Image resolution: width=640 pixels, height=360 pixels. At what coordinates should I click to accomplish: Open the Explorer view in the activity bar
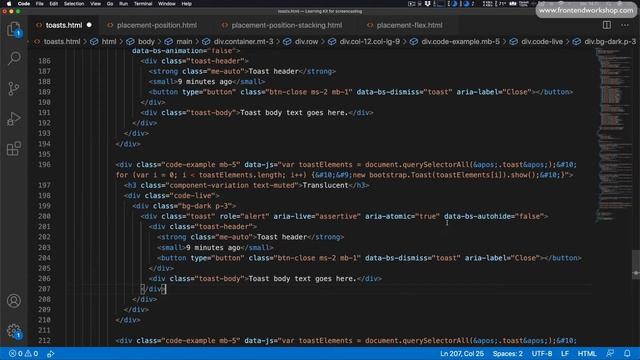pos(13,29)
